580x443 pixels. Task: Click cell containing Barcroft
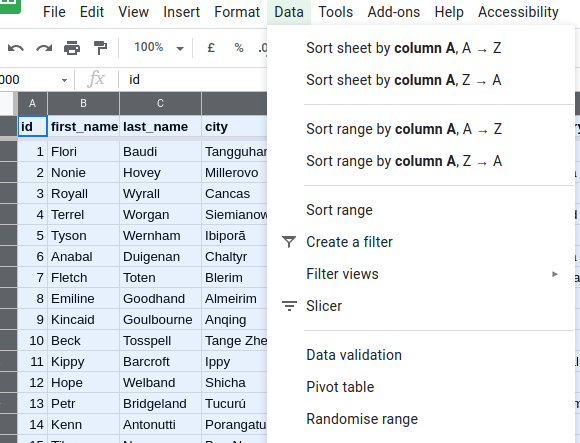tap(161, 362)
